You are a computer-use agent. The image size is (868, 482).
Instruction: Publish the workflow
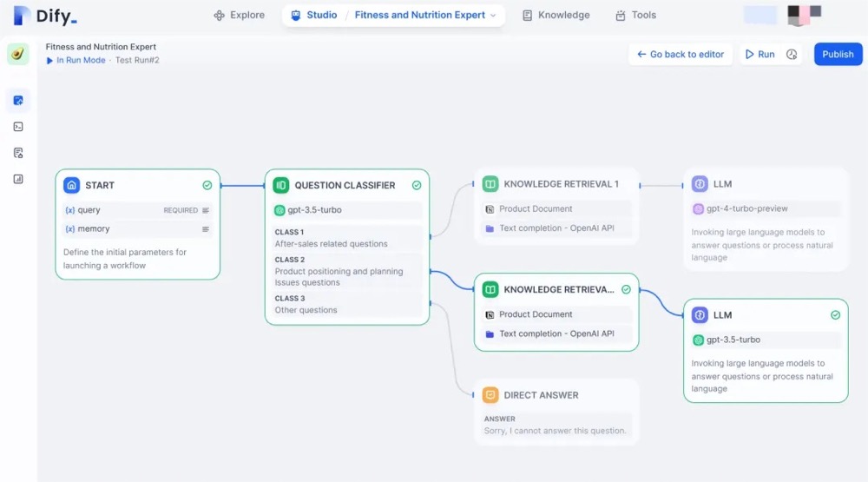[x=838, y=55]
